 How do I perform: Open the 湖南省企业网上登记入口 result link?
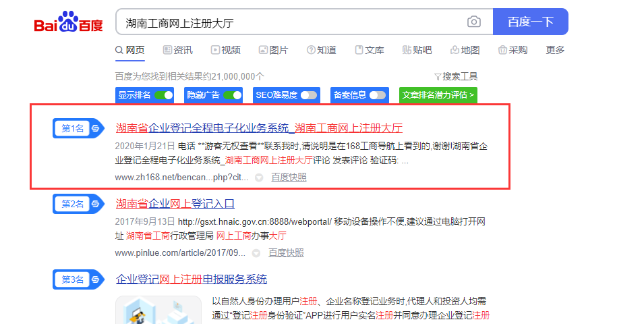coord(175,203)
